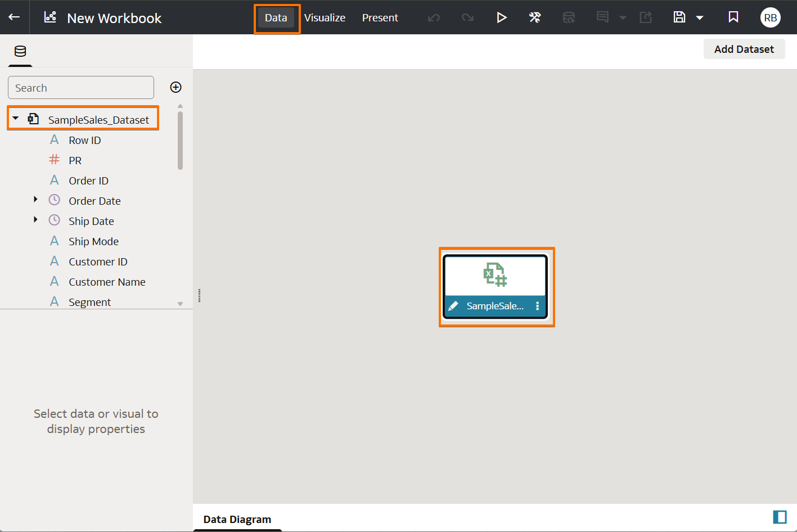Open the Export/Share icon in the toolbar

coord(645,17)
